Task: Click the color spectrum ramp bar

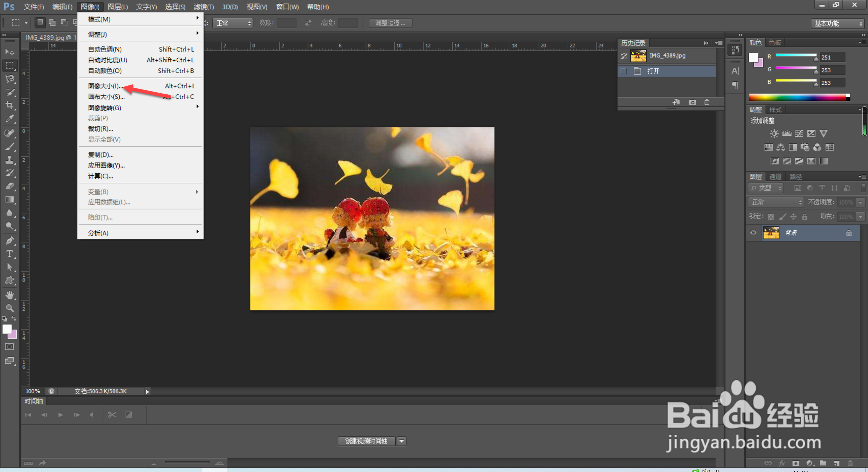Action: (799, 98)
